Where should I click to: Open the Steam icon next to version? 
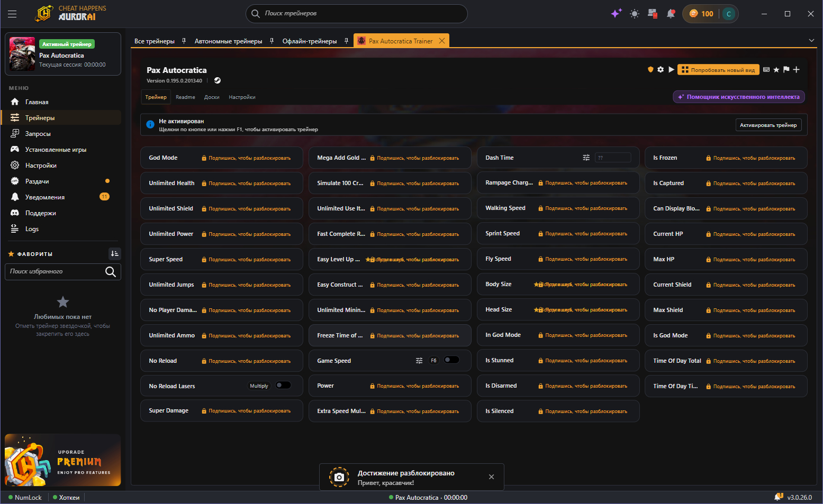218,80
